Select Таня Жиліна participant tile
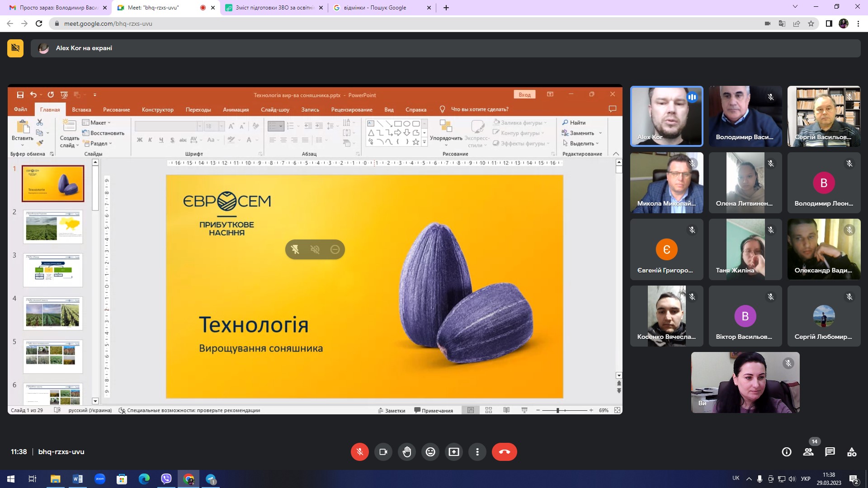Viewport: 868px width, 488px height. tap(745, 249)
